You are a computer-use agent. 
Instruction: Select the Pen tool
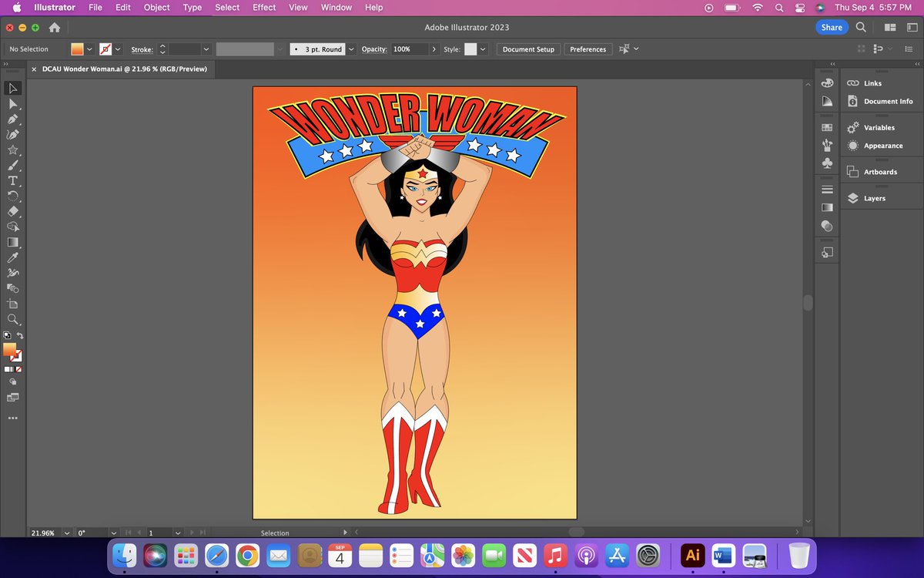tap(13, 119)
